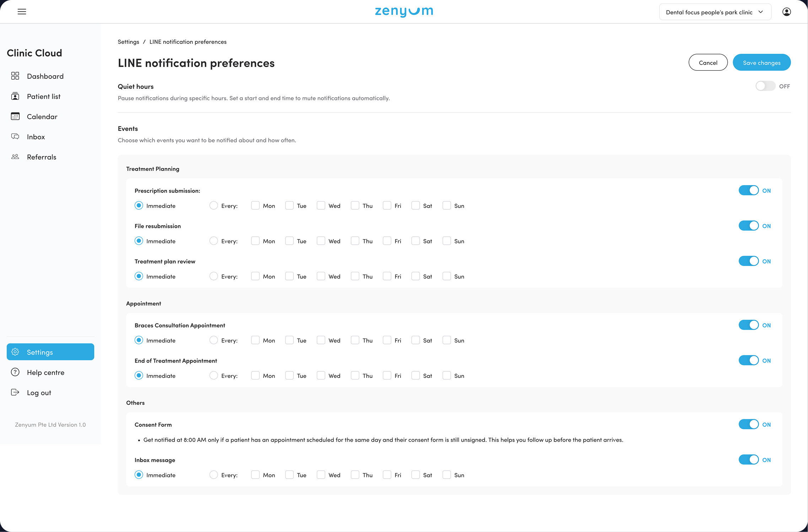
Task: Open the Settings sidebar item
Action: (50, 352)
